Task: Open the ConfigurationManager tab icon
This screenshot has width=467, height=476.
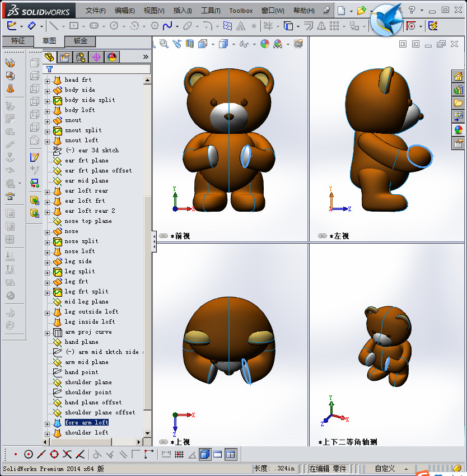Action: coord(81,57)
